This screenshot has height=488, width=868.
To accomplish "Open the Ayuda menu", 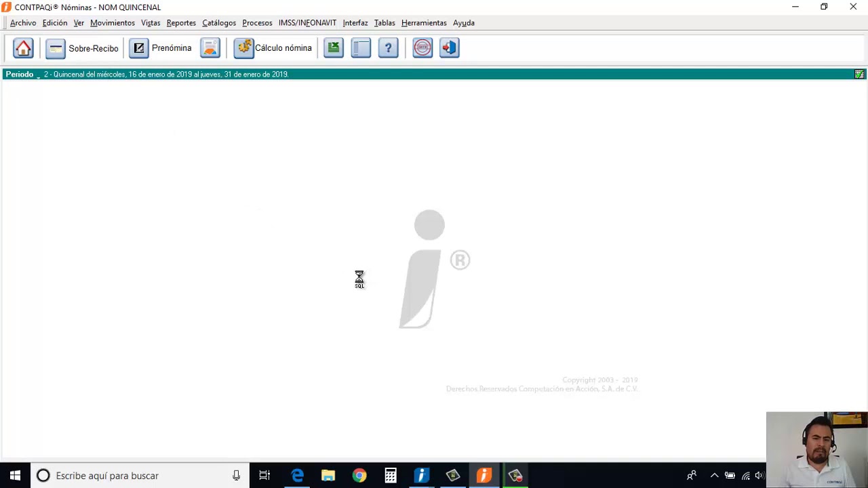I will (x=464, y=22).
